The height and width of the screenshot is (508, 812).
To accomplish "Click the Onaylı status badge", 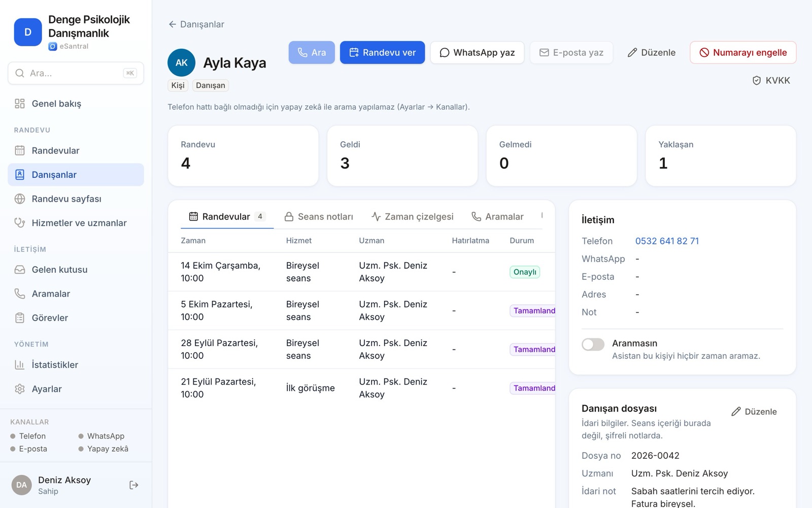I will (525, 272).
